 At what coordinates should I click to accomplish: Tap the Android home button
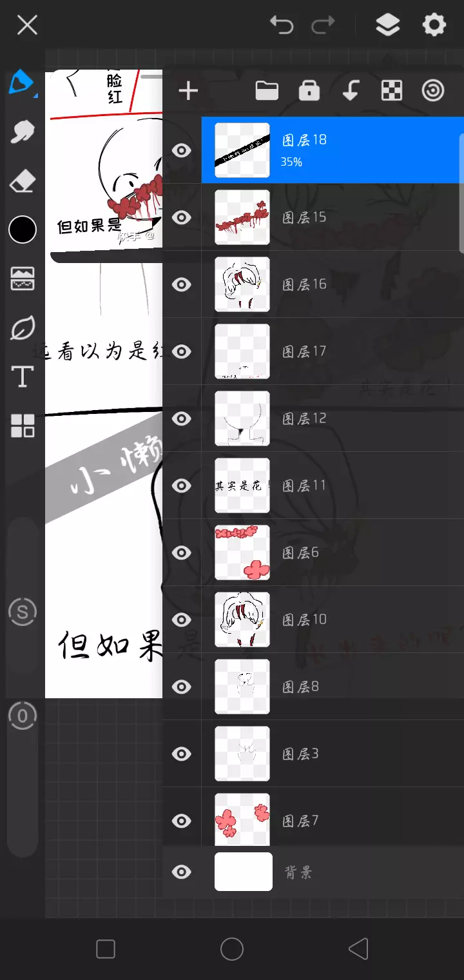click(x=232, y=949)
